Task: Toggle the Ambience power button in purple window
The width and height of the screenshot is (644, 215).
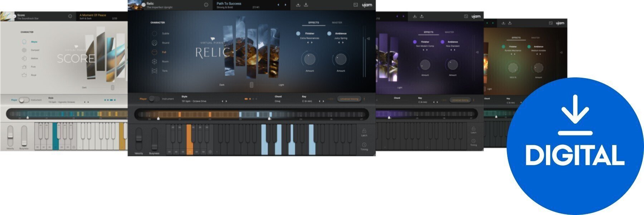Action: click(x=442, y=42)
